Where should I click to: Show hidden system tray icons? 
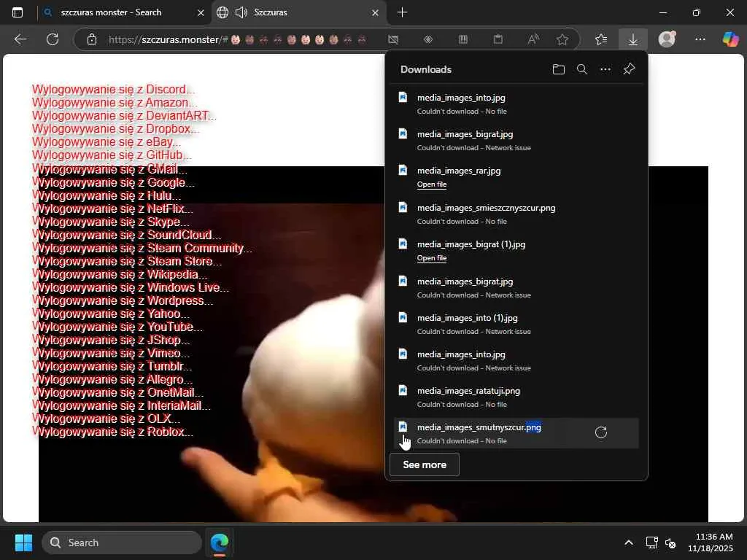(x=629, y=542)
